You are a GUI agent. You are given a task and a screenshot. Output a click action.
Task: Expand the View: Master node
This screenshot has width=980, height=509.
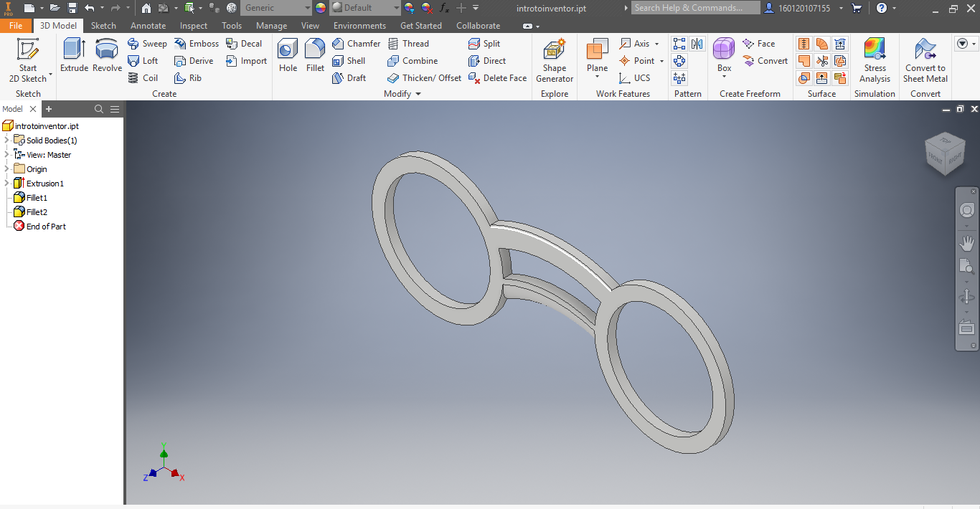[x=6, y=155]
